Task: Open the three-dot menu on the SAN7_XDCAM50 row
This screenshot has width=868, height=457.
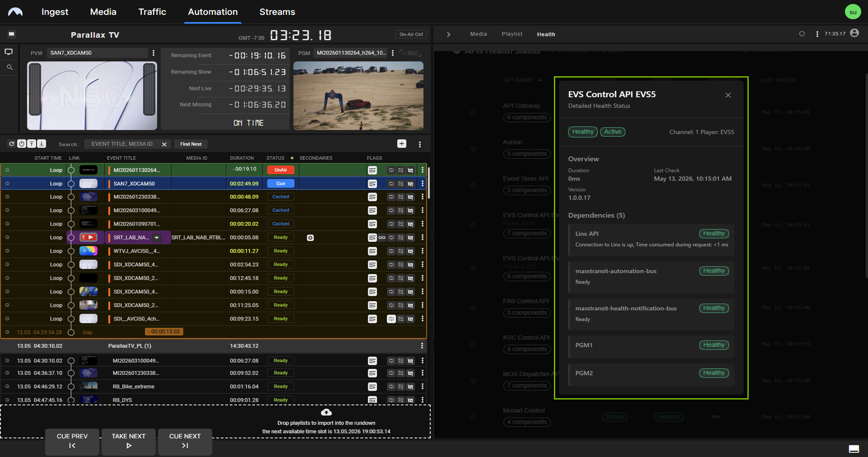Action: (x=422, y=184)
